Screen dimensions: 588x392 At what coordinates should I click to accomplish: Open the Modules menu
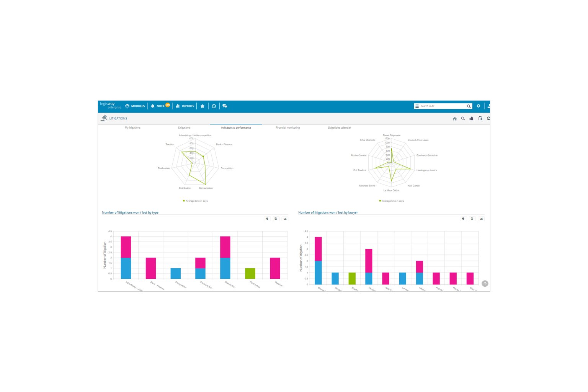pos(135,106)
